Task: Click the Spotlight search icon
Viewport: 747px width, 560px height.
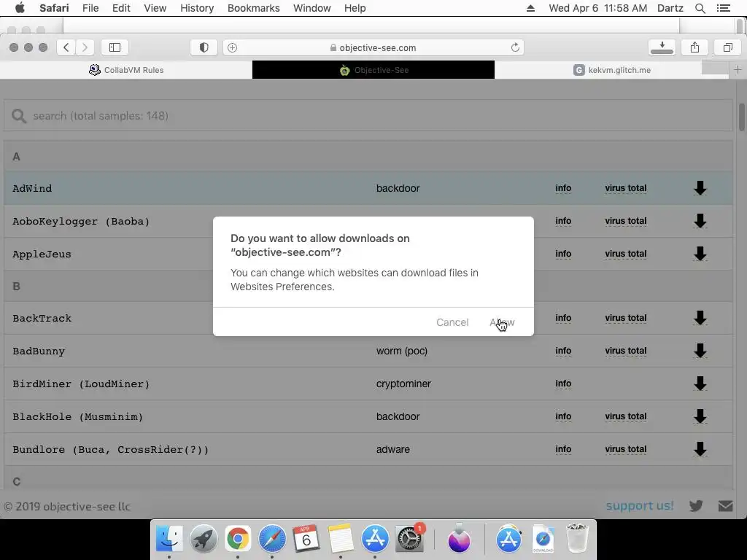Action: pos(700,8)
